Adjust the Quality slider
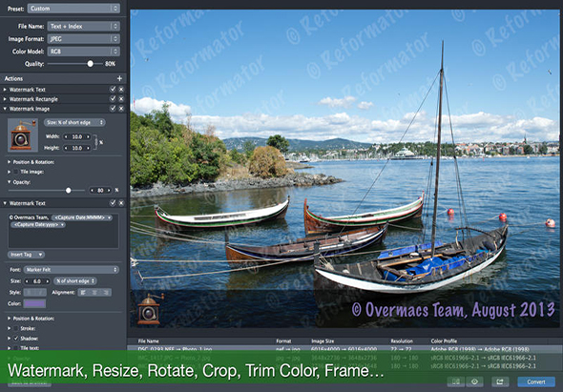563x392 pixels. 90,64
